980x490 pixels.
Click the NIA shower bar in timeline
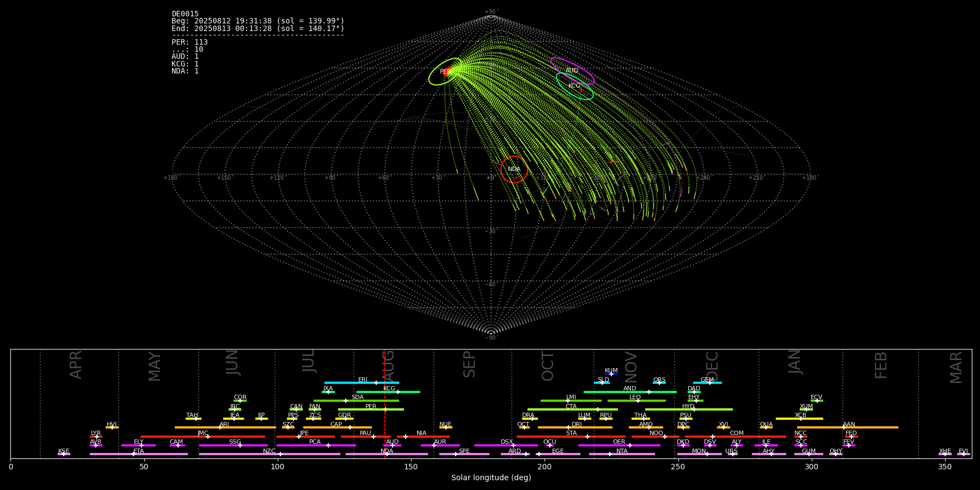point(423,437)
